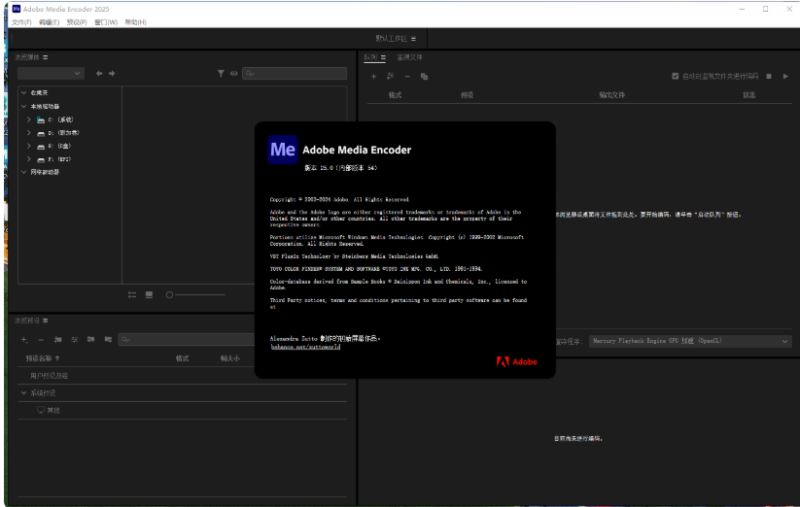Click the Media Browser filter funnel icon
Viewport: 800px width, 507px height.
click(220, 73)
